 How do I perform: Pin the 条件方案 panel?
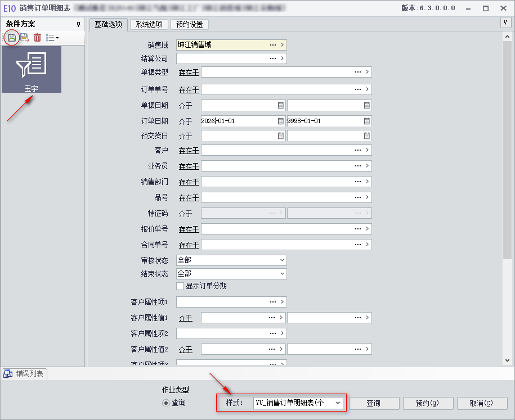[x=78, y=24]
